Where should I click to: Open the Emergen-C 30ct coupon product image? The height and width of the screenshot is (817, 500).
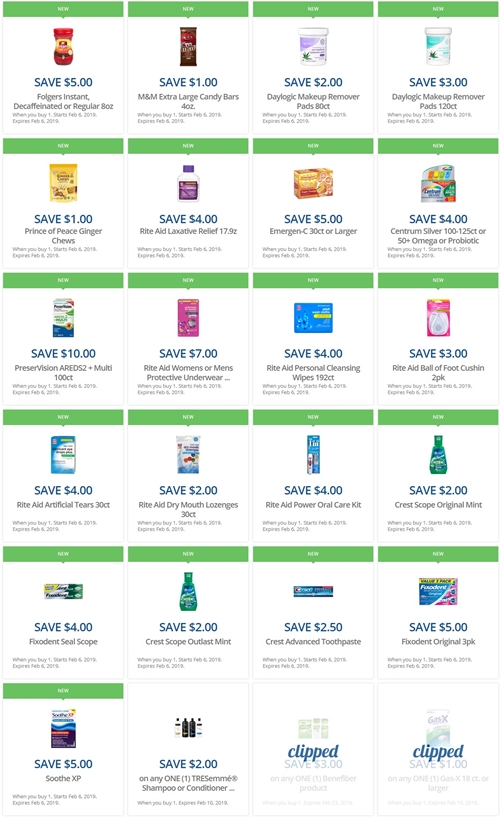click(313, 183)
